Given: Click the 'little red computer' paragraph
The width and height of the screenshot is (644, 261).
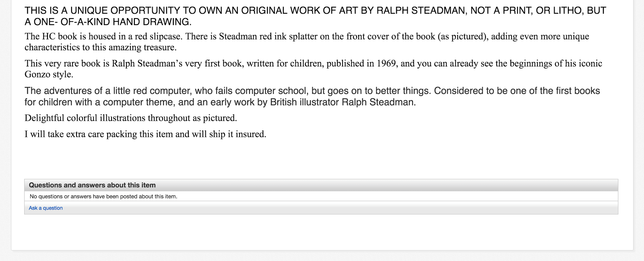Looking at the screenshot, I should click(x=312, y=96).
